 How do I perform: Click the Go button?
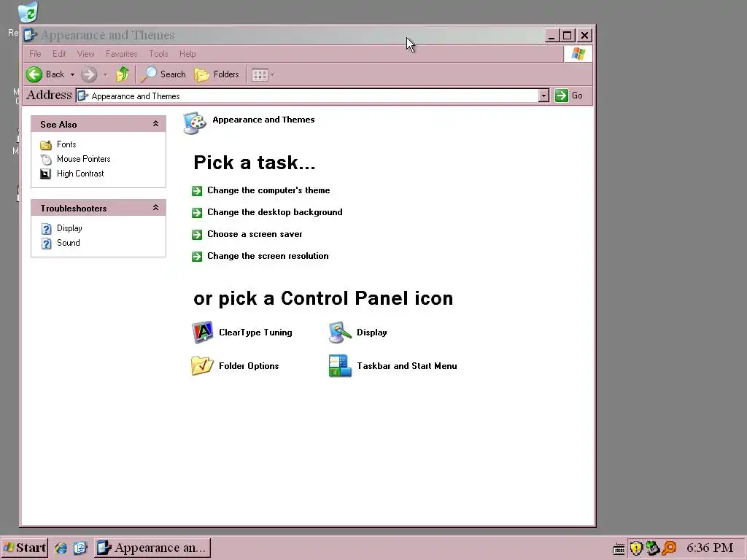[x=569, y=96]
